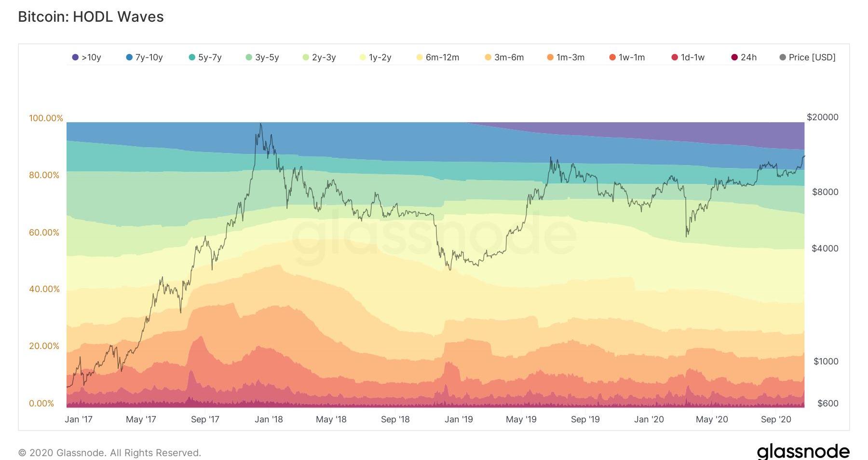Toggle the 2y-3y series label
Screen dimensions: 868x460
(x=324, y=57)
